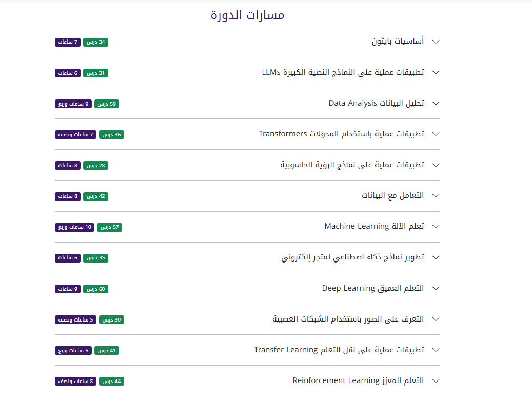The height and width of the screenshot is (401, 532).
Task: Open the أساسيات بايثون track title
Action: (398, 42)
